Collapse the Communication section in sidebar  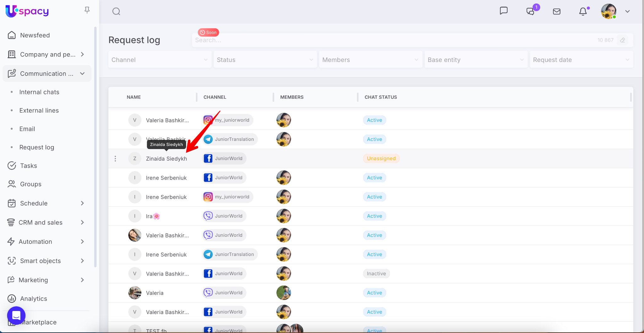82,74
